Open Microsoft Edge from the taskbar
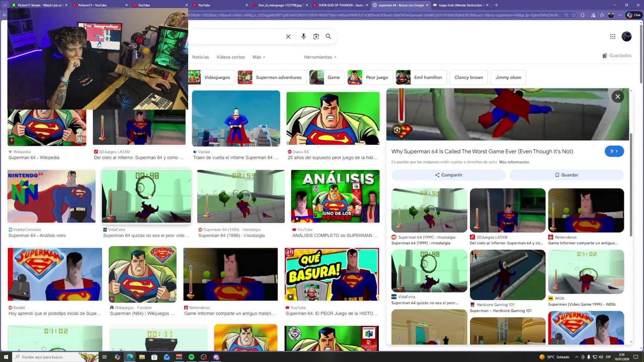The image size is (644, 362). (129, 357)
